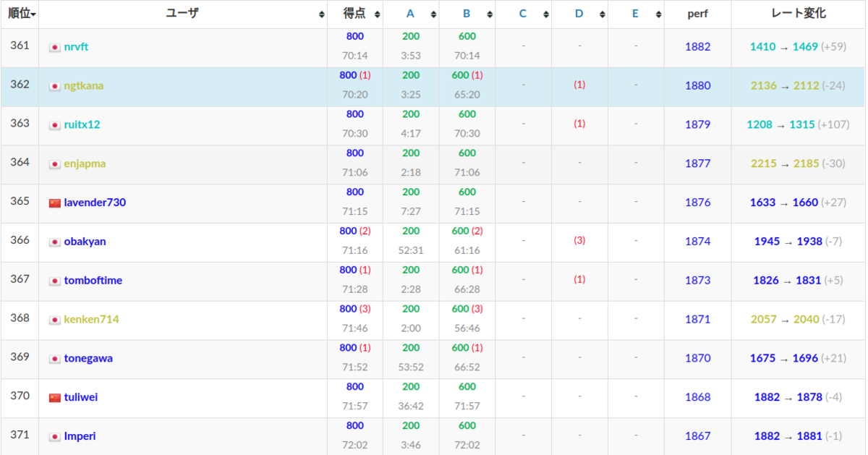Click the China flag beside tuliwei
This screenshot has width=868, height=455.
coord(54,399)
